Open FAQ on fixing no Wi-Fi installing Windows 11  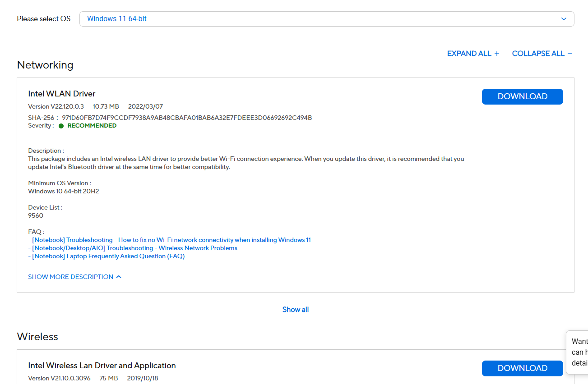[x=169, y=240]
